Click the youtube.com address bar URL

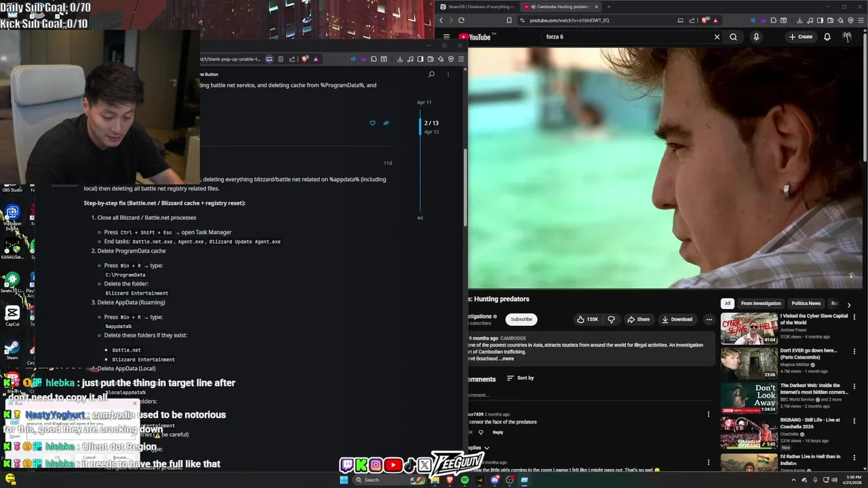pyautogui.click(x=570, y=20)
